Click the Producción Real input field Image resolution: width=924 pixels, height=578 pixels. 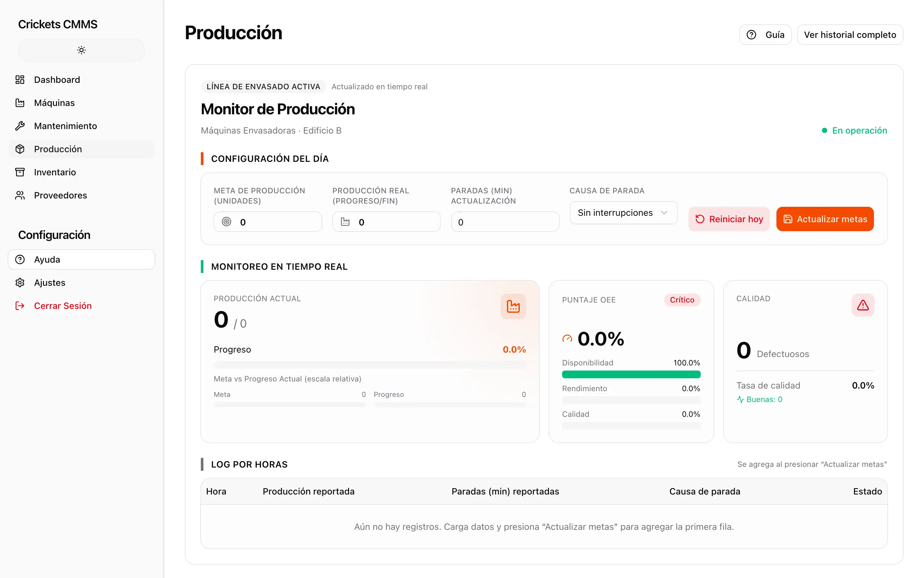click(386, 222)
